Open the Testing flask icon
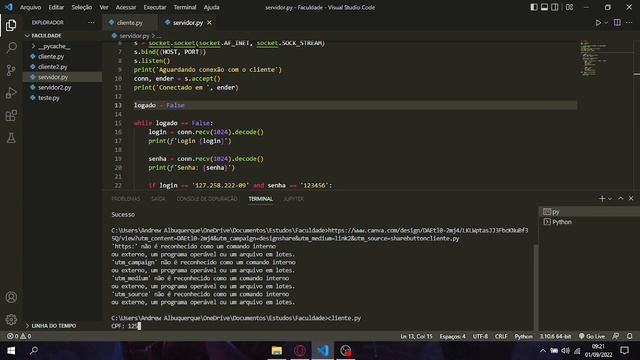This screenshot has width=640, height=360. point(11,138)
